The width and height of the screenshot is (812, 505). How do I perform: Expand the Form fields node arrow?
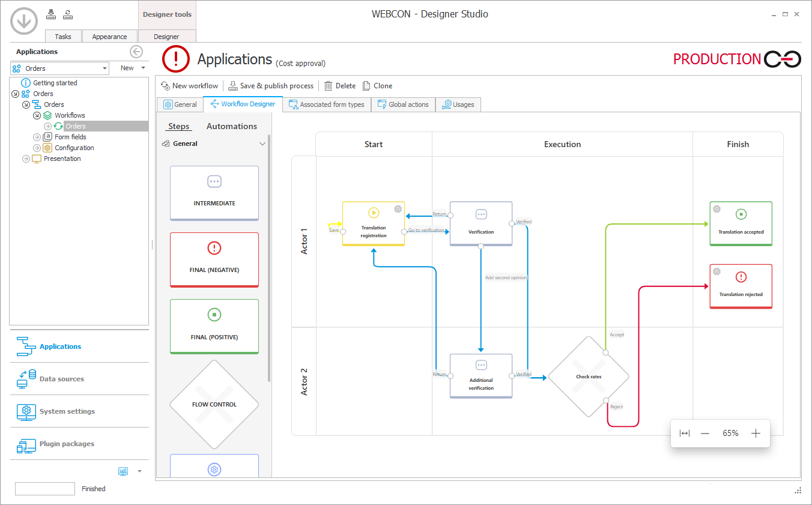[37, 137]
